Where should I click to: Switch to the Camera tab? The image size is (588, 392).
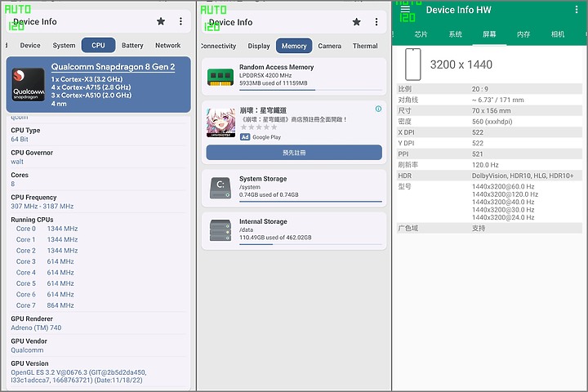click(x=330, y=46)
